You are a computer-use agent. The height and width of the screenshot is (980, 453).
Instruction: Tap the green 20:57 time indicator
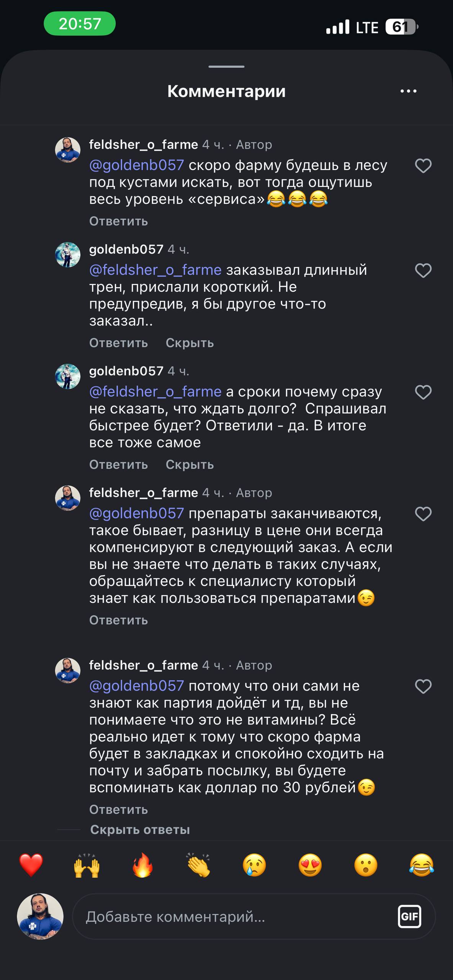[80, 24]
